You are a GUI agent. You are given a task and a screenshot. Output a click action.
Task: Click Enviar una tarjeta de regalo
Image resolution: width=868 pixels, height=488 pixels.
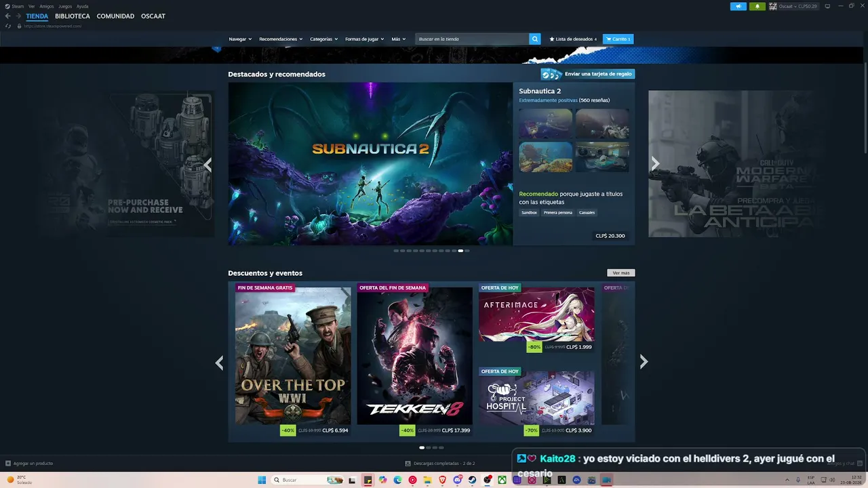point(588,74)
